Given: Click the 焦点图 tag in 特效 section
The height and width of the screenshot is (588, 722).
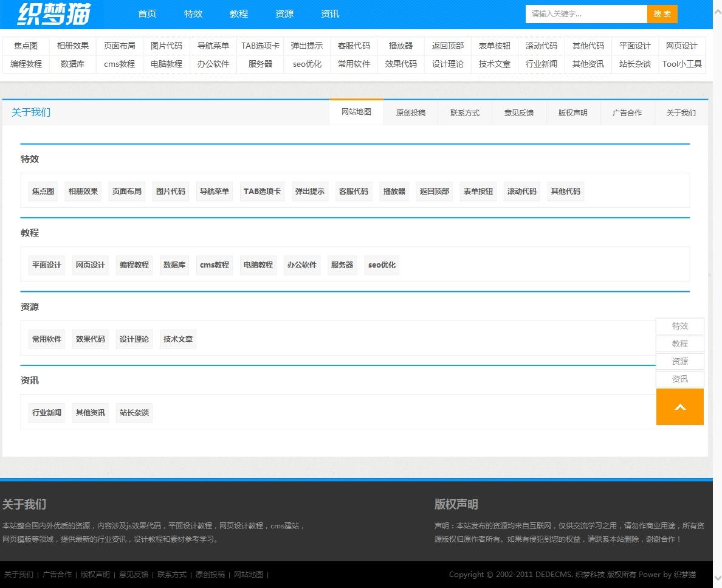Looking at the screenshot, I should tap(43, 192).
